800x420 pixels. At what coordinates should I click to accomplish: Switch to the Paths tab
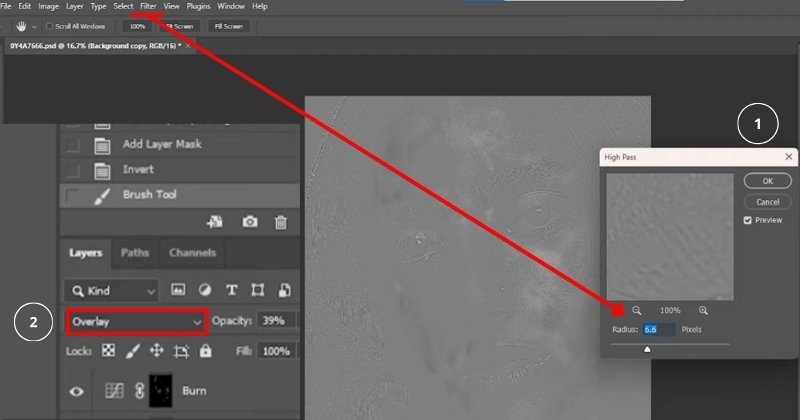[x=135, y=253]
